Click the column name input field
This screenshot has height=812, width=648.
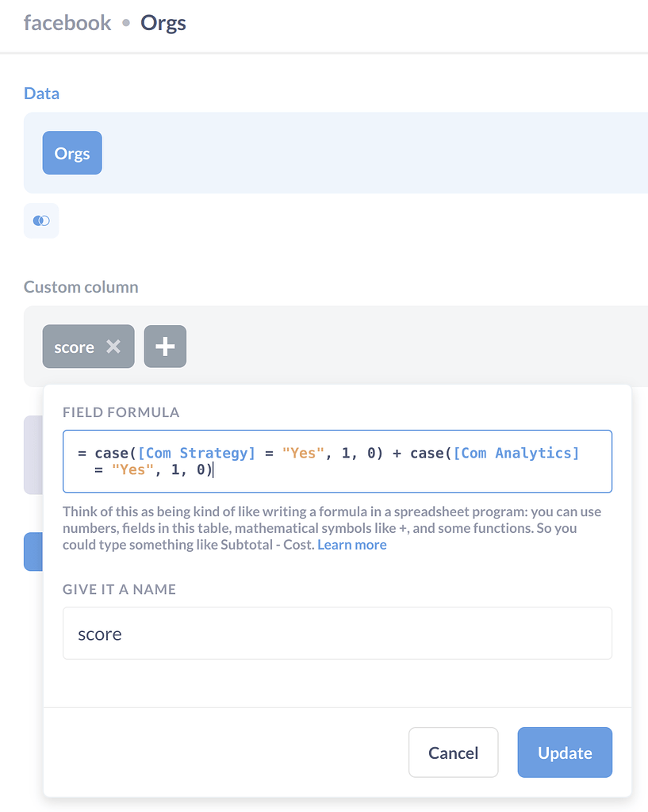pyautogui.click(x=337, y=634)
